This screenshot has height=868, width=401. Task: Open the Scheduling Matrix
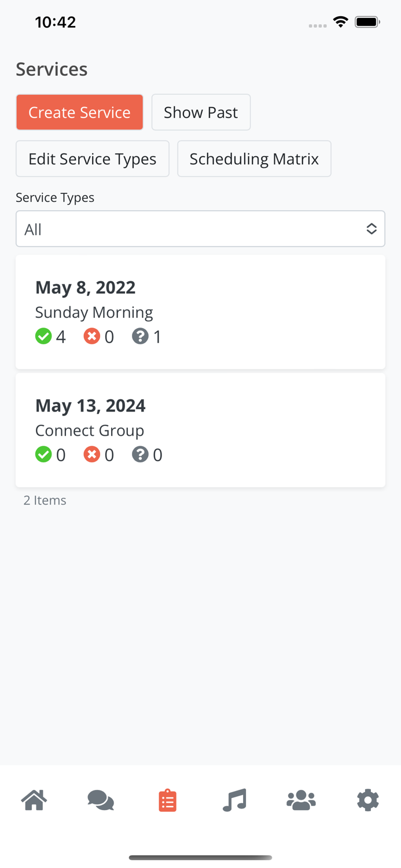click(x=254, y=159)
